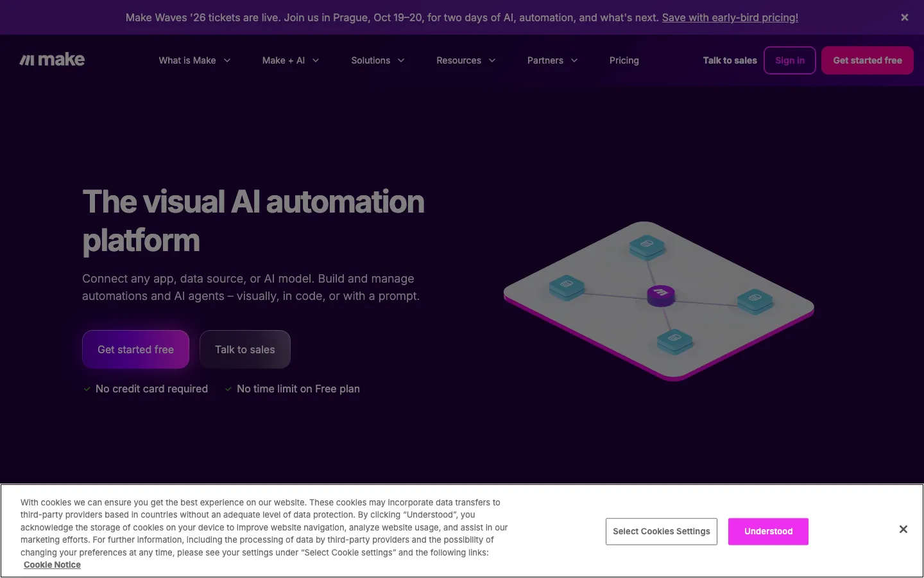Go to the Pricing page
The image size is (924, 578).
point(624,60)
